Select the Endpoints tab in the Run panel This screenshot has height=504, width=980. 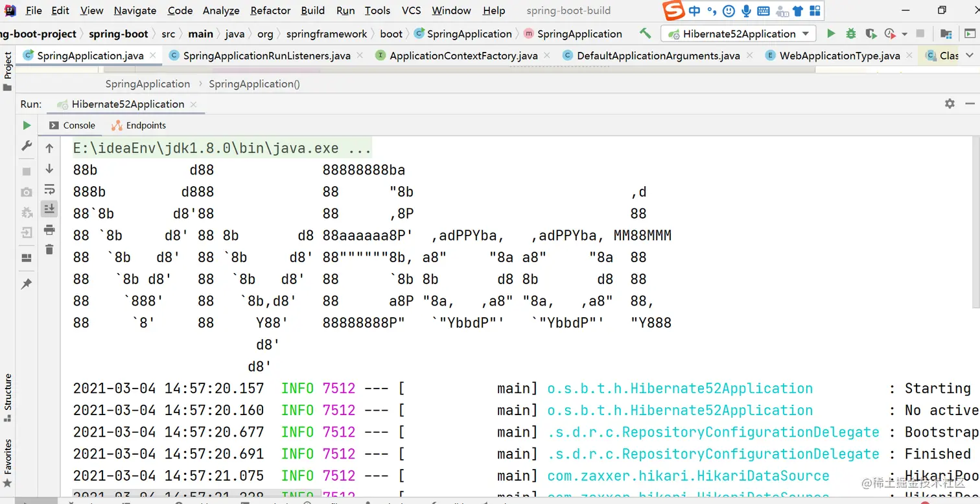pos(139,125)
